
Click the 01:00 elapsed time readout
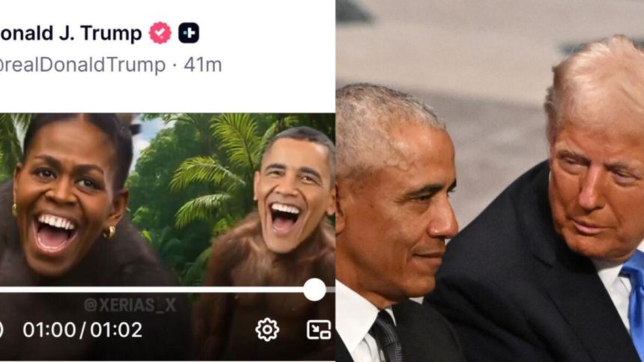(49, 330)
